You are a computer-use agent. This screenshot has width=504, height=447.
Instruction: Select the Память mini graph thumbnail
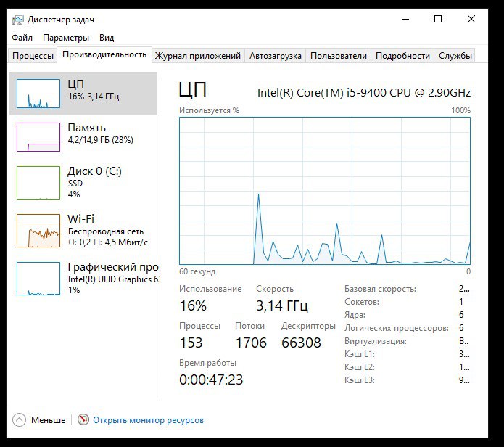[x=38, y=137]
